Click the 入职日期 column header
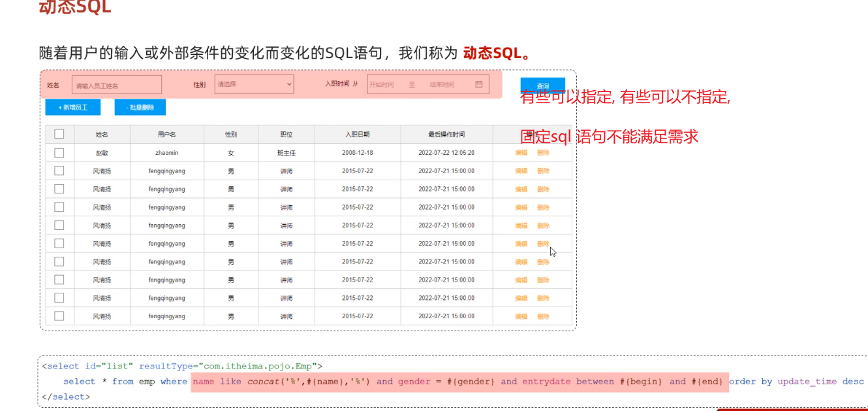This screenshot has width=868, height=411. click(x=357, y=135)
